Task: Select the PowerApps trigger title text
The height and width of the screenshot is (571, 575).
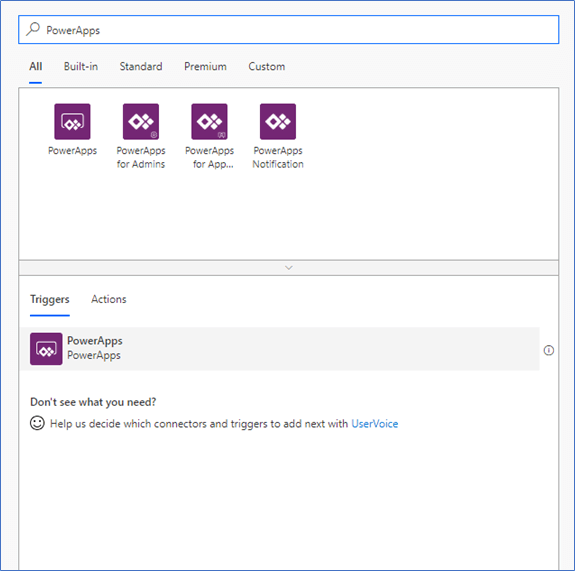Action: [95, 341]
